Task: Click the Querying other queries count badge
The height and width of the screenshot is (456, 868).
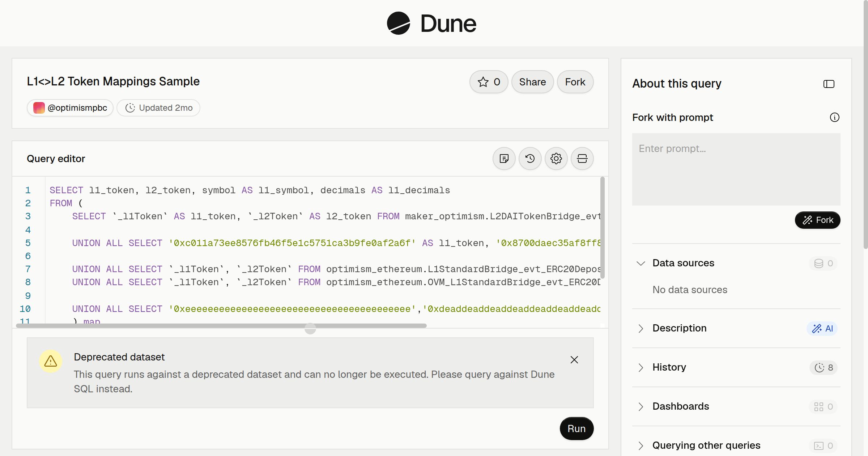Action: 823,446
